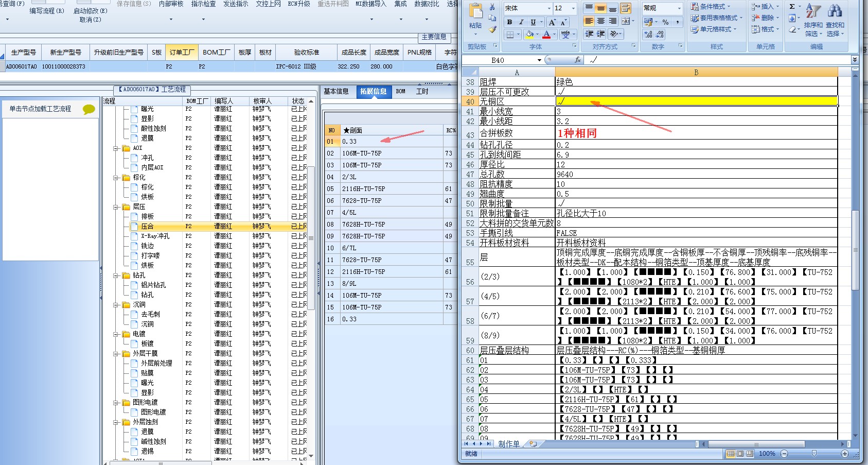Viewport: 868px width, 465px height.
Task: Click the Copy icon in Excel clipboard group
Action: coord(492,18)
